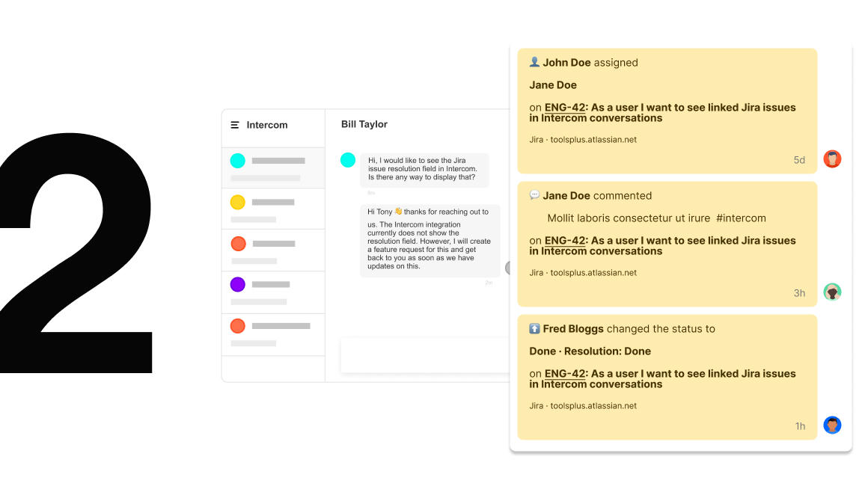
Task: Click the Intercom title in the sidebar
Action: [x=267, y=125]
